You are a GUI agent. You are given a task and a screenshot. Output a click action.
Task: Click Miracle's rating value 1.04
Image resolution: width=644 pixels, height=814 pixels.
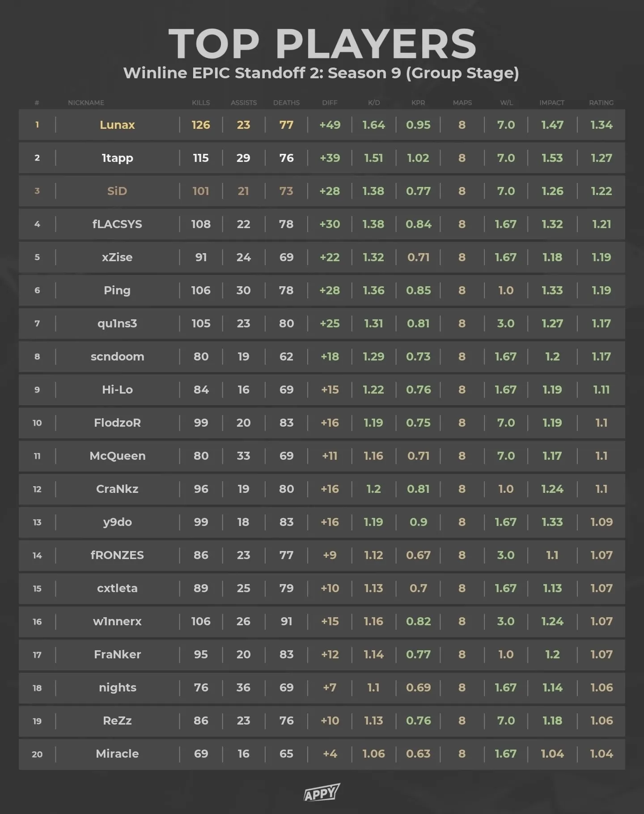[601, 754]
